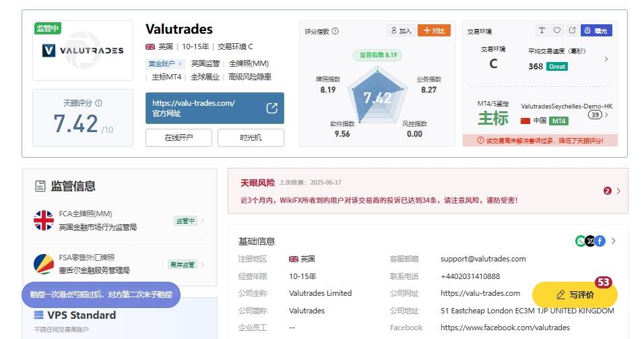Open the facebook.com/valutrades link
644x339 pixels.
click(505, 328)
